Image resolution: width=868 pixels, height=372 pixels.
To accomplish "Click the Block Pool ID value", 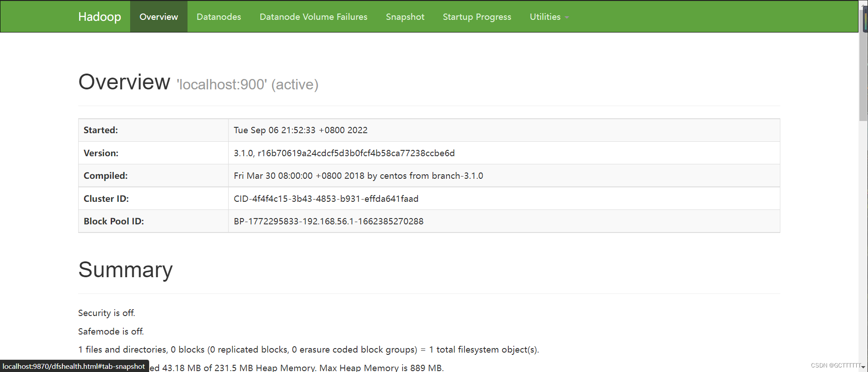I will click(x=328, y=221).
